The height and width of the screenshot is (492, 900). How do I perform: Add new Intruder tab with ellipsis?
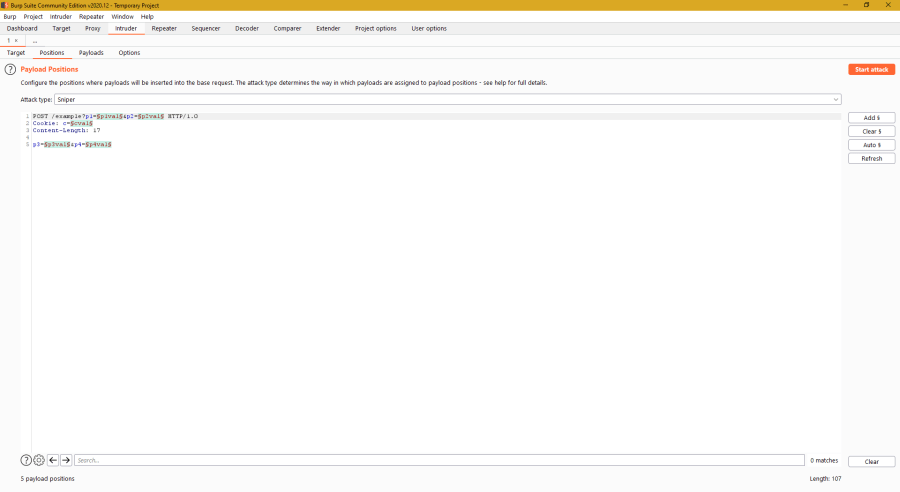click(35, 41)
